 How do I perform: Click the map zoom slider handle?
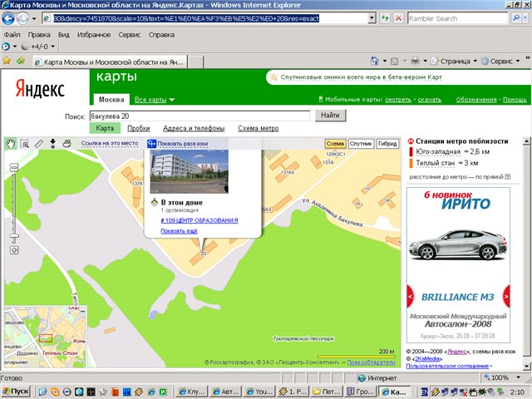click(x=14, y=236)
